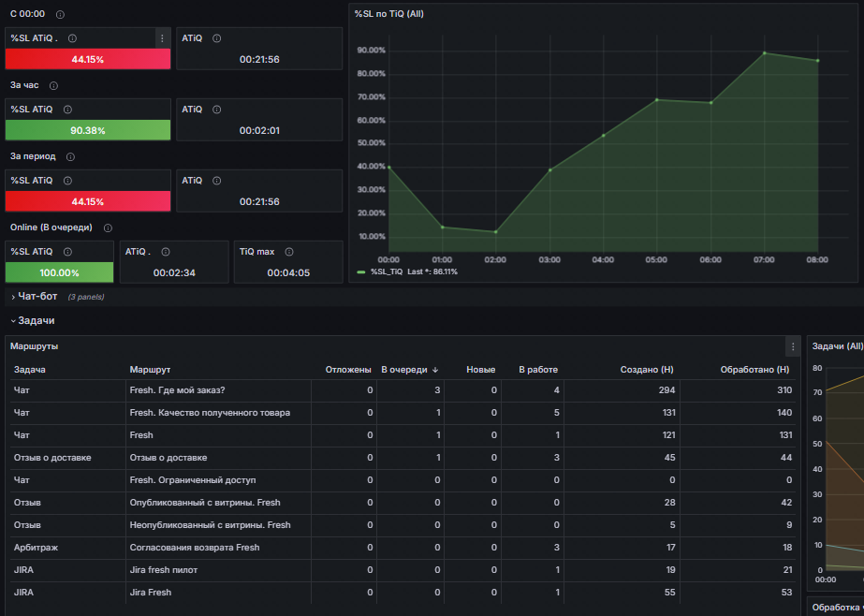
Task: Sort table by Создано (Н) column
Action: (x=646, y=370)
